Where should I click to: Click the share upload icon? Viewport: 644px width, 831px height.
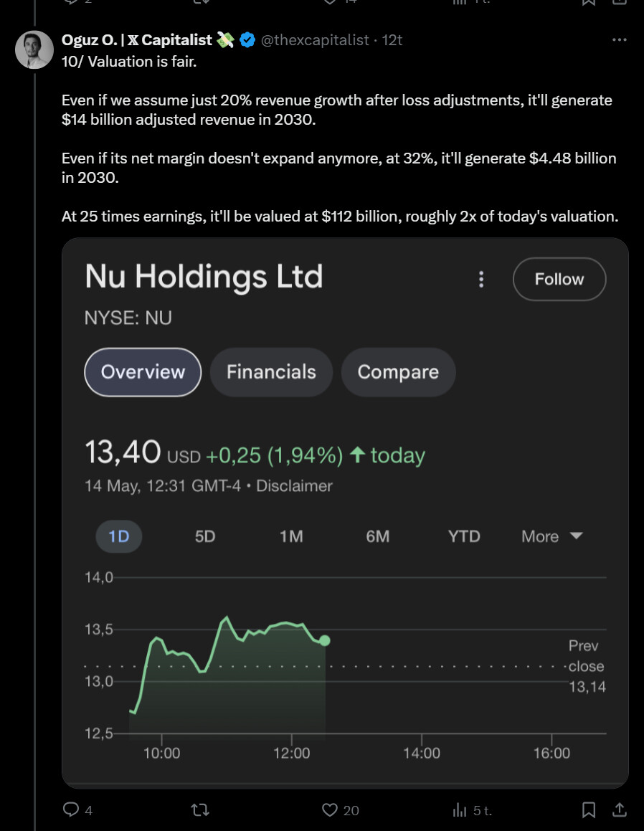[618, 809]
